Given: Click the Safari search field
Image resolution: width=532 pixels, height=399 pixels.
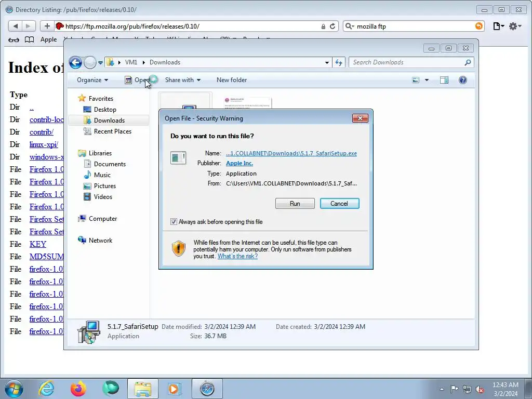Looking at the screenshot, I should point(414,26).
